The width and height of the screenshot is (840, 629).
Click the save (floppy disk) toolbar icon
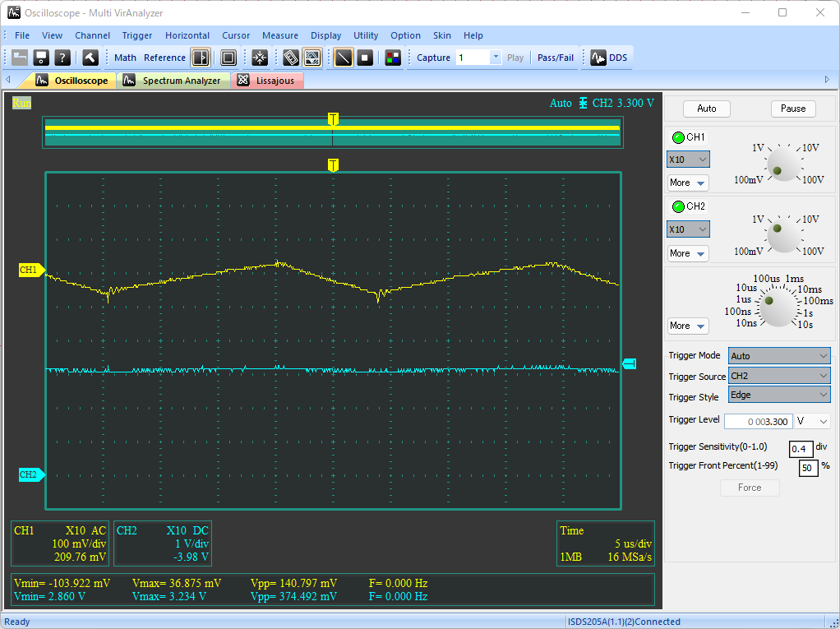(x=40, y=58)
